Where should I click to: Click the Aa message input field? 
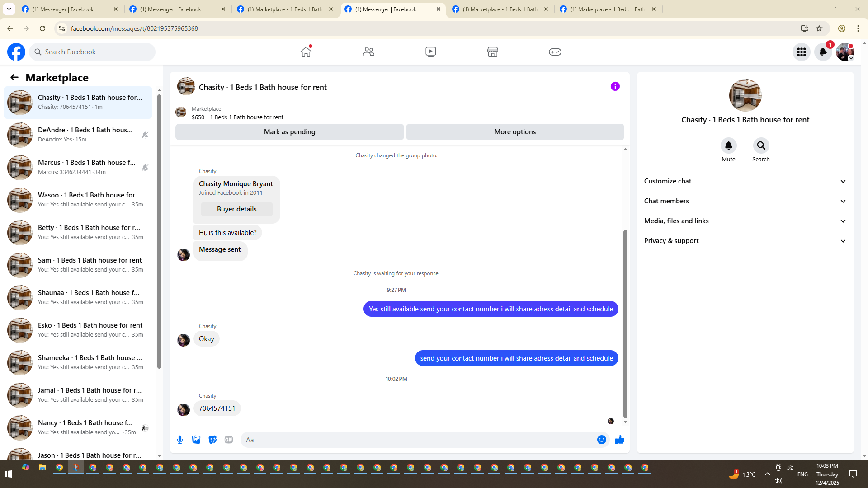point(418,440)
